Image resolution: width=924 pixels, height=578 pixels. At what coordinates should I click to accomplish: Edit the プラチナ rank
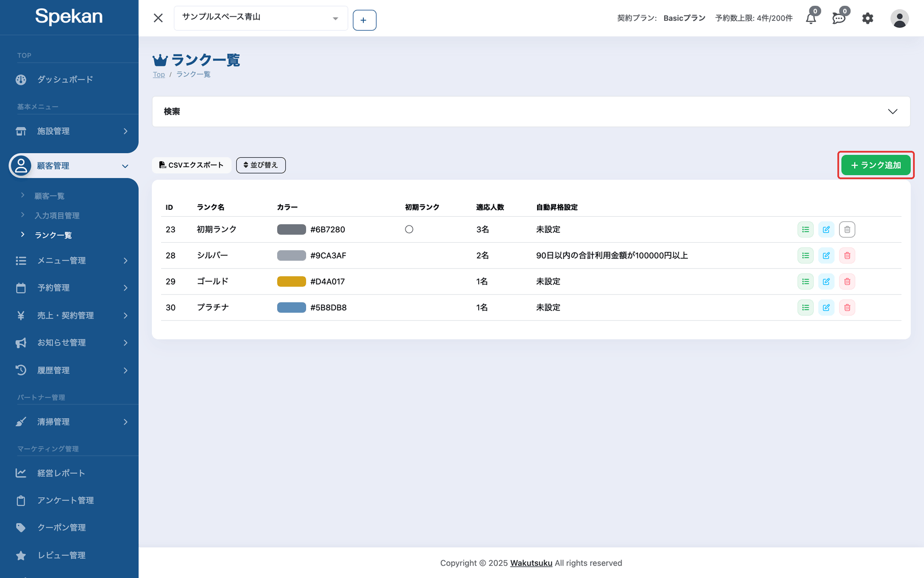pyautogui.click(x=826, y=307)
